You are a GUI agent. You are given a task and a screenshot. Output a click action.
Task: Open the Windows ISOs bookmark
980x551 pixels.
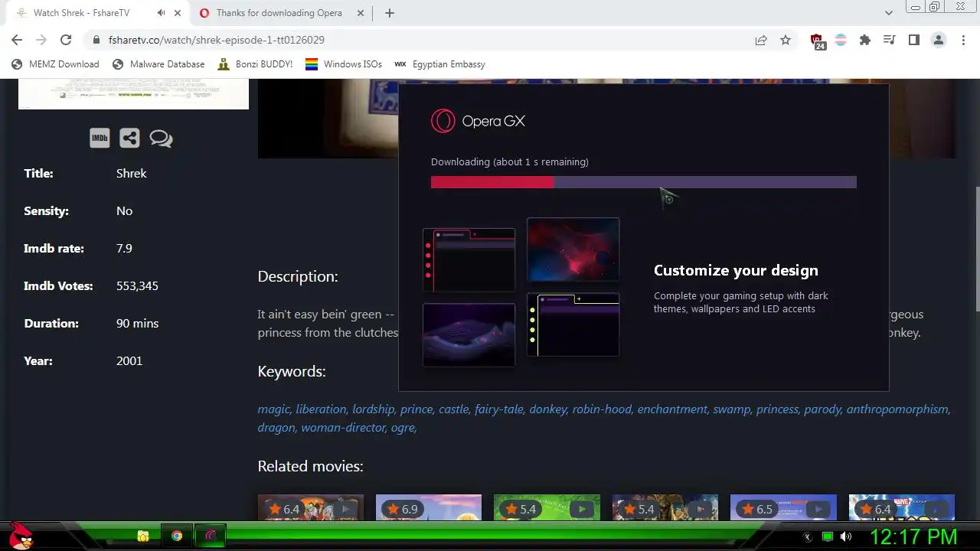(344, 64)
